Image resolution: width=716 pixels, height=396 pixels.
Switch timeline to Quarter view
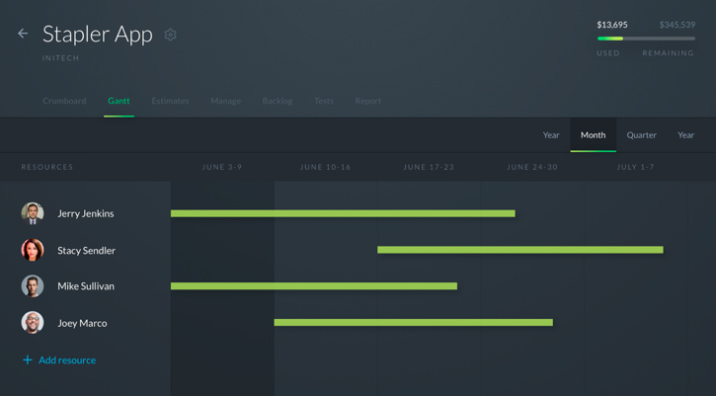click(642, 135)
